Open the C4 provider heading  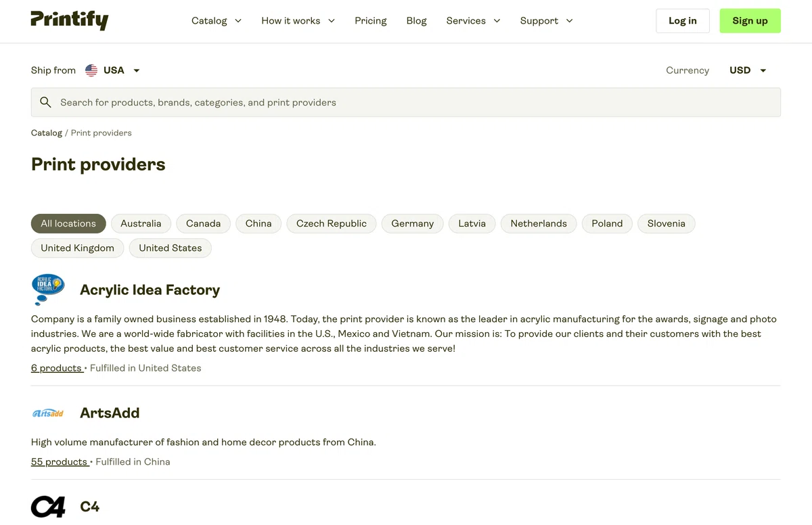tap(90, 507)
